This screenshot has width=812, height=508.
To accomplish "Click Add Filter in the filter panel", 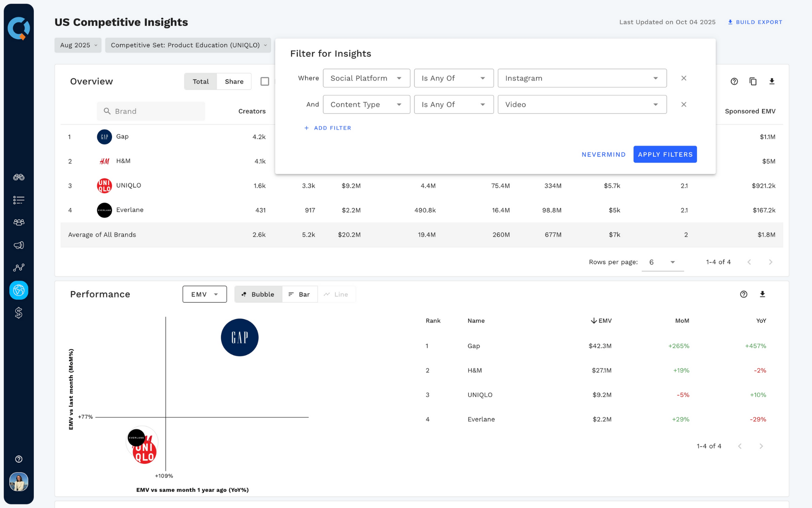I will (x=328, y=128).
